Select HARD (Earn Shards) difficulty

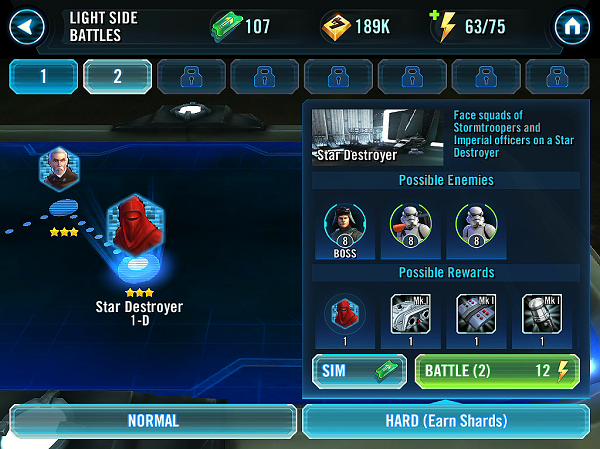pos(446,421)
